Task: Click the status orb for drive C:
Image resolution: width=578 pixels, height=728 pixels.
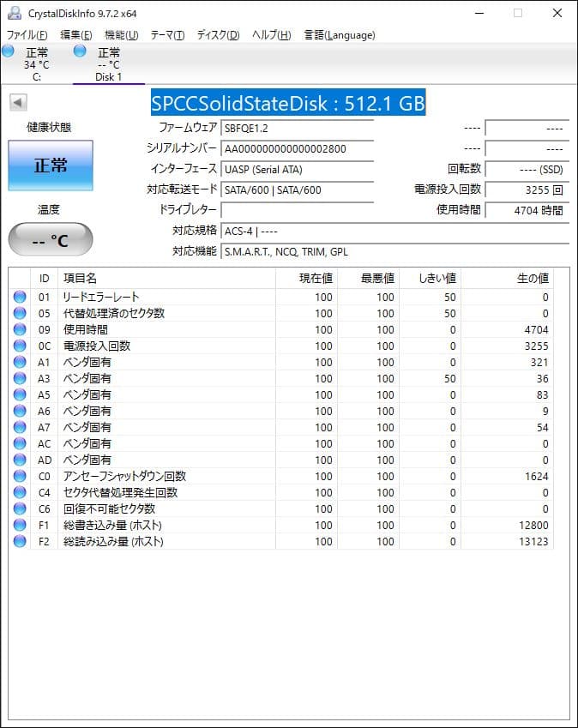Action: point(8,51)
